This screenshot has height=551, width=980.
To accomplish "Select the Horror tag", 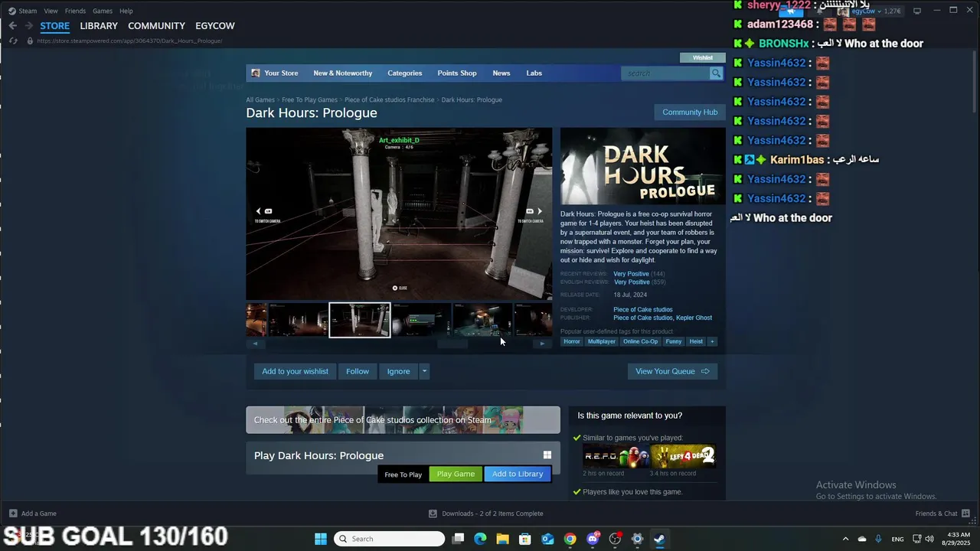I will (x=572, y=341).
